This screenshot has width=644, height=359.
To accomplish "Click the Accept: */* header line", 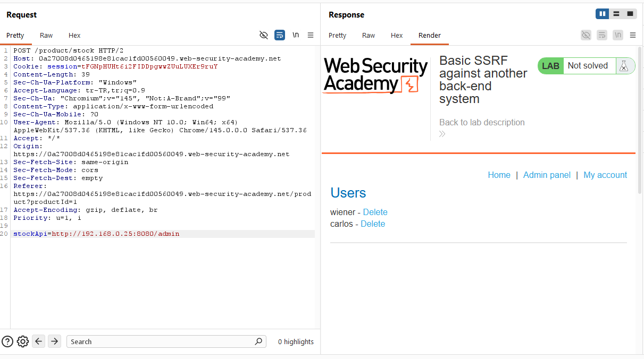I will 37,138.
